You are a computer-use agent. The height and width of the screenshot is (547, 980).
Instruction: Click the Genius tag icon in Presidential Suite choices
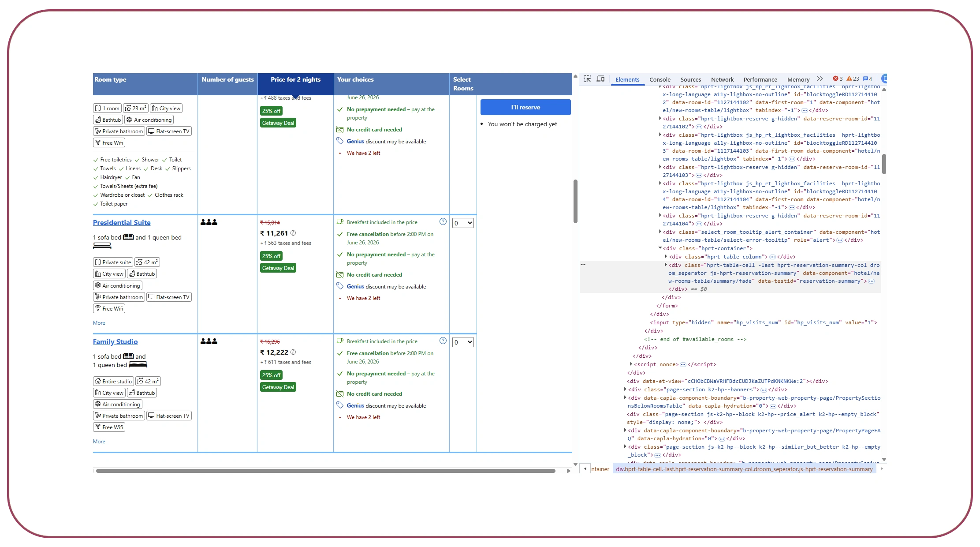[340, 286]
